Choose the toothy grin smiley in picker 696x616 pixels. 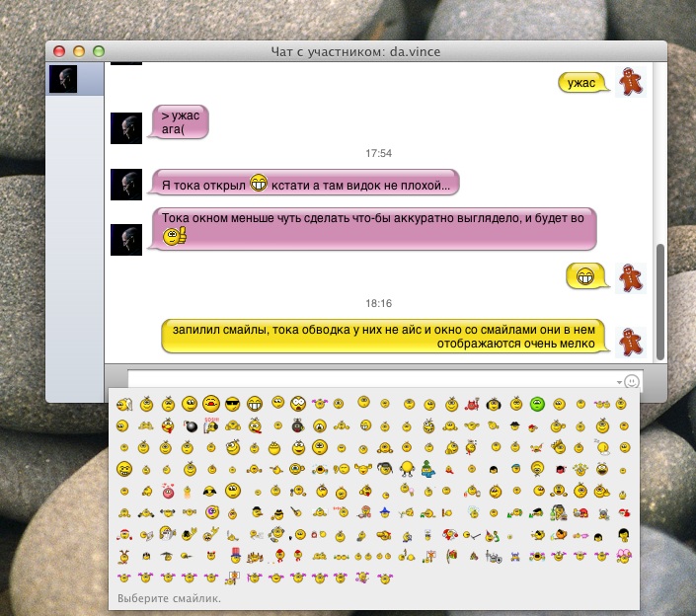pos(255,404)
